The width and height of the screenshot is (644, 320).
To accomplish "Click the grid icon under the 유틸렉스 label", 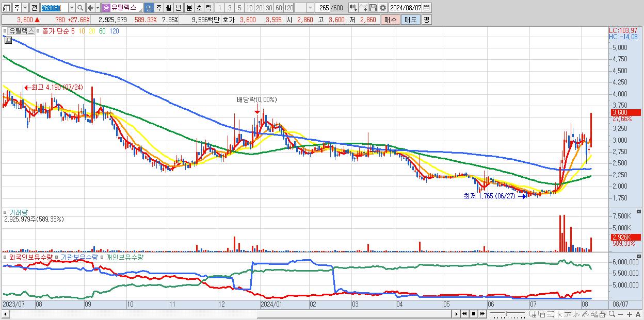I will click(8, 40).
